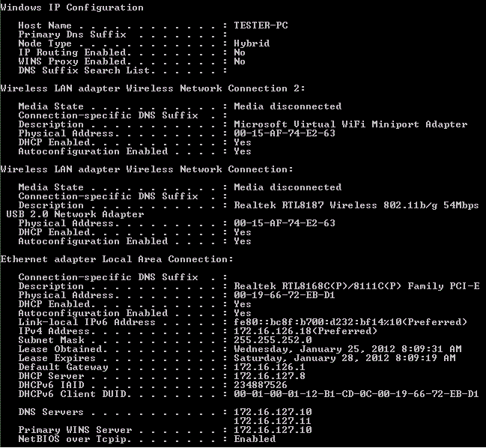Click the host name TESTER-PC
The width and height of the screenshot is (486, 448).
pos(261,25)
